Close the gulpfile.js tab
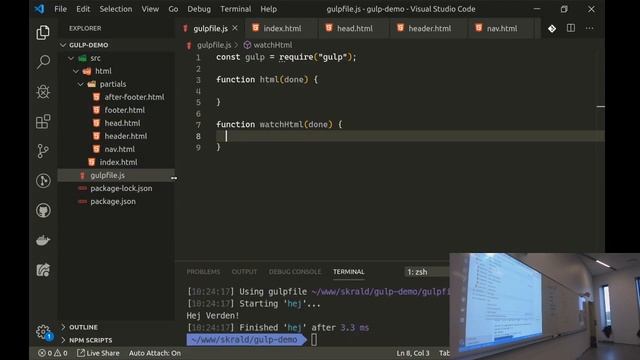The image size is (640, 360). [x=235, y=28]
